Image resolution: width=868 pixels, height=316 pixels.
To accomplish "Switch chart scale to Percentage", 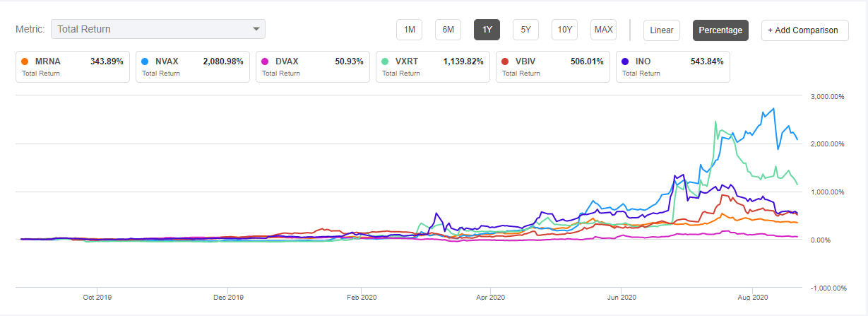I will point(720,30).
